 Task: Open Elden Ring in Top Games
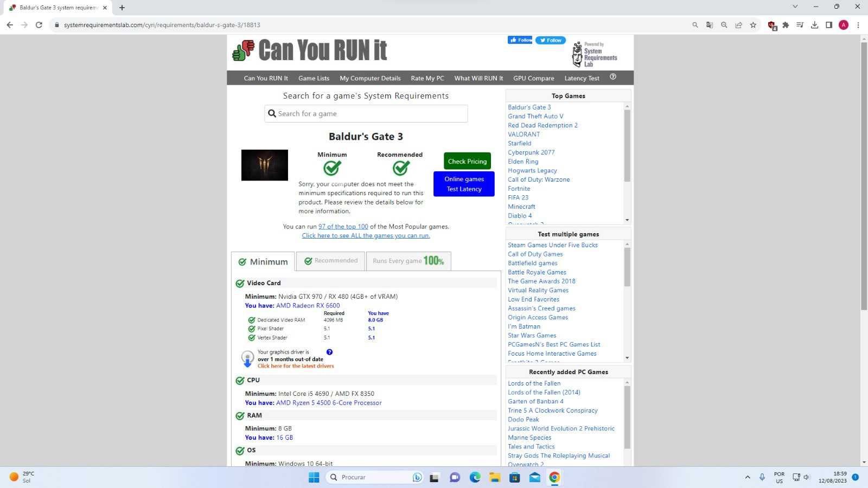coord(523,162)
